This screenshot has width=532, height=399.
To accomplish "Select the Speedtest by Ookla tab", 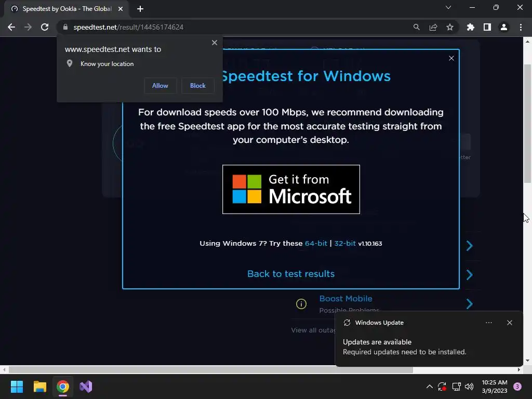I will [67, 9].
